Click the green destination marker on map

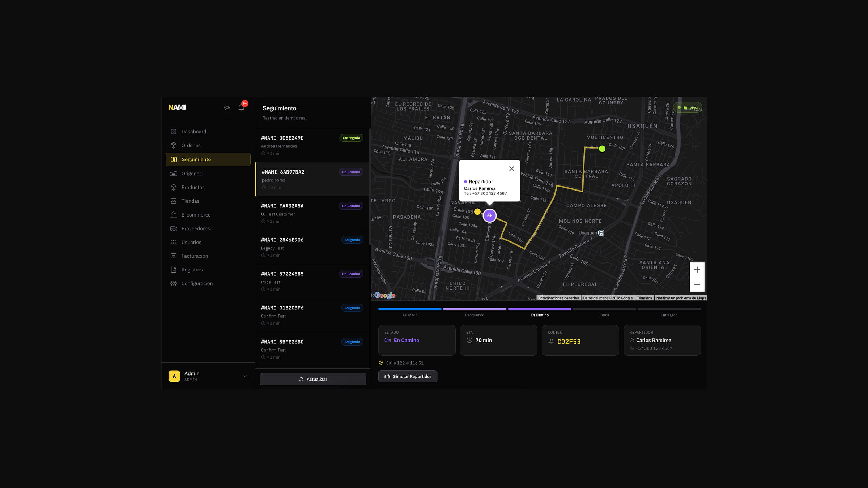(602, 149)
